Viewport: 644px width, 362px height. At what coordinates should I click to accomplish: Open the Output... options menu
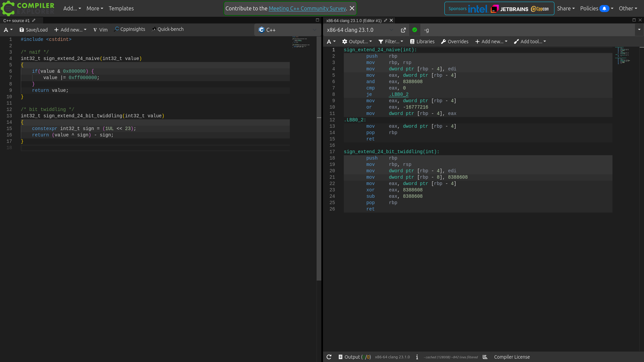[x=357, y=42]
